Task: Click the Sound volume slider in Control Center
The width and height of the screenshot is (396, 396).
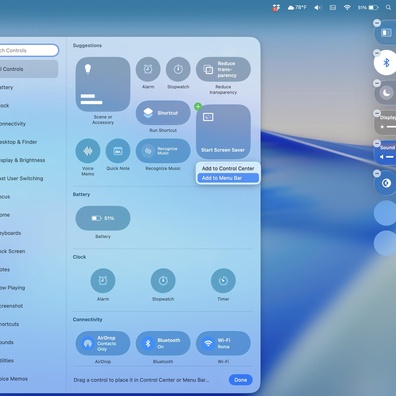Action: point(386,153)
